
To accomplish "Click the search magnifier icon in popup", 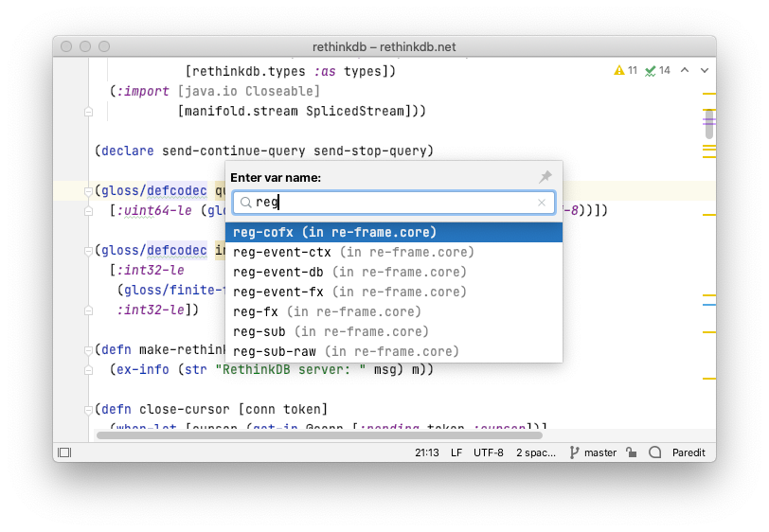I will point(245,203).
